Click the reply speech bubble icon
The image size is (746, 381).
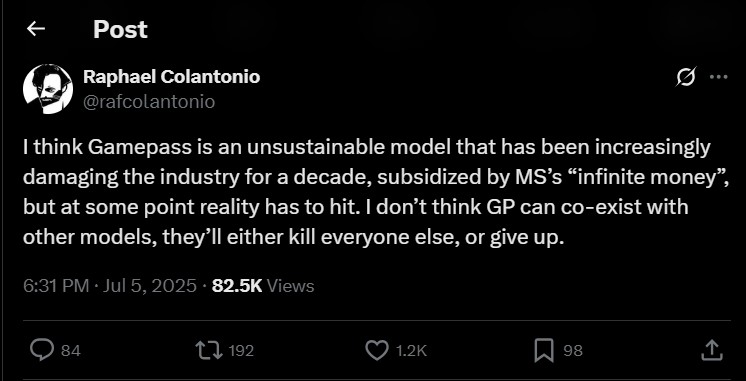(x=41, y=351)
